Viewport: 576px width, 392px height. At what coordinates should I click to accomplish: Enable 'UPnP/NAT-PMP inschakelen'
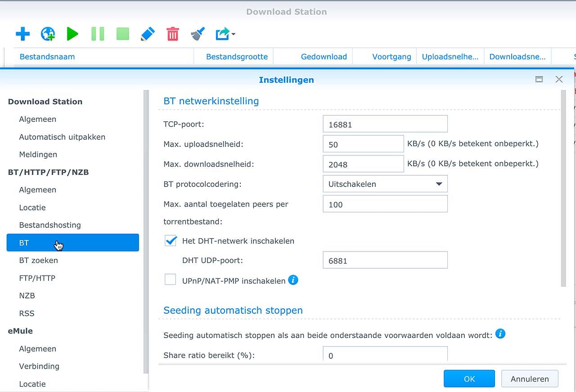pyautogui.click(x=170, y=280)
